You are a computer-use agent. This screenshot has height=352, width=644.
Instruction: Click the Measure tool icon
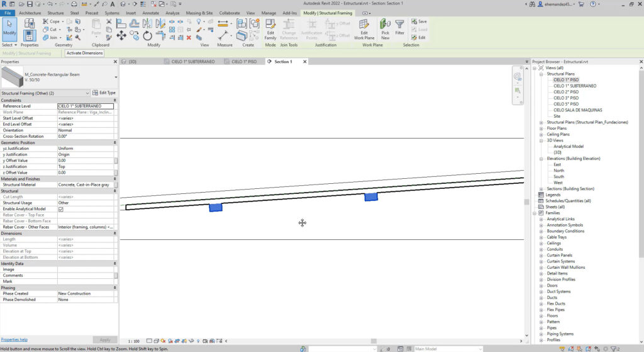224,25
